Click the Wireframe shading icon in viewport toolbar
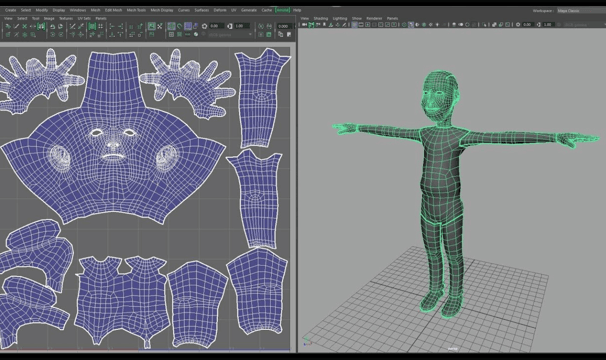 pyautogui.click(x=404, y=24)
